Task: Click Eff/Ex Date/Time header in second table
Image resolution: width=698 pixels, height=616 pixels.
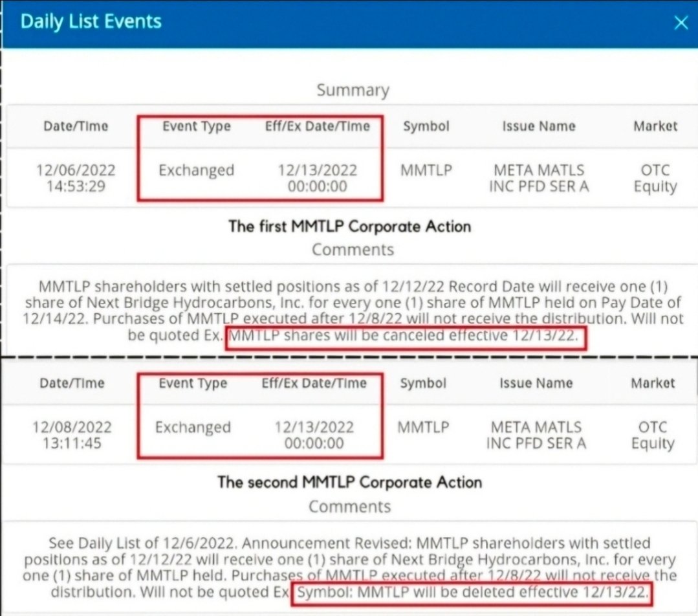Action: [x=314, y=384]
